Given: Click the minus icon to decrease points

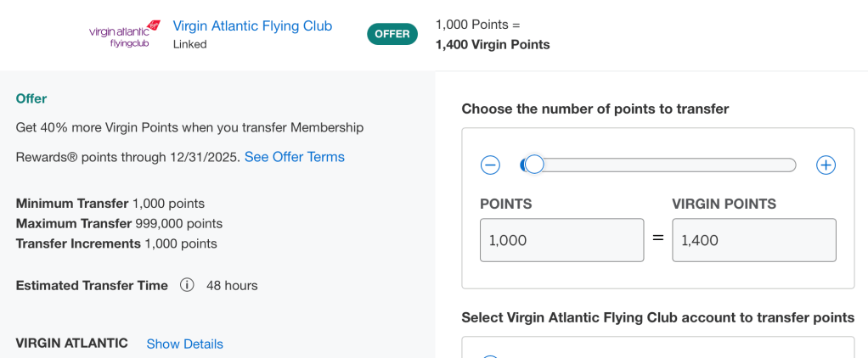Looking at the screenshot, I should (490, 165).
